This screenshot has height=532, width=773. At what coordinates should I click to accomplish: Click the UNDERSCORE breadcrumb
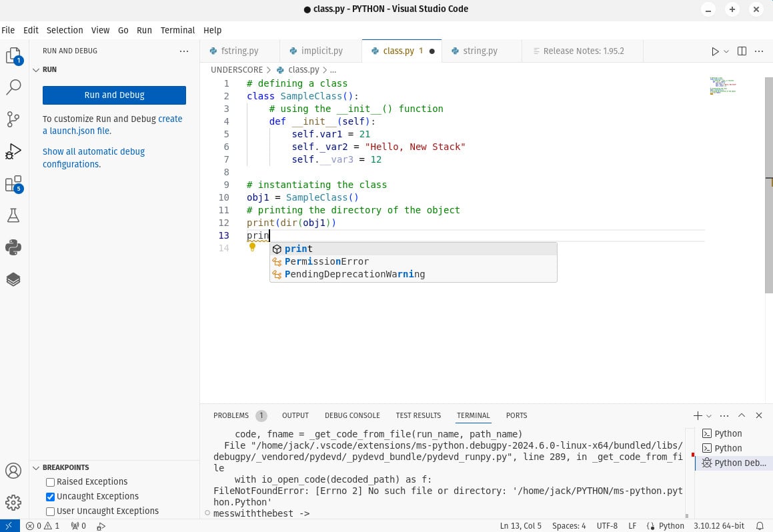click(237, 70)
